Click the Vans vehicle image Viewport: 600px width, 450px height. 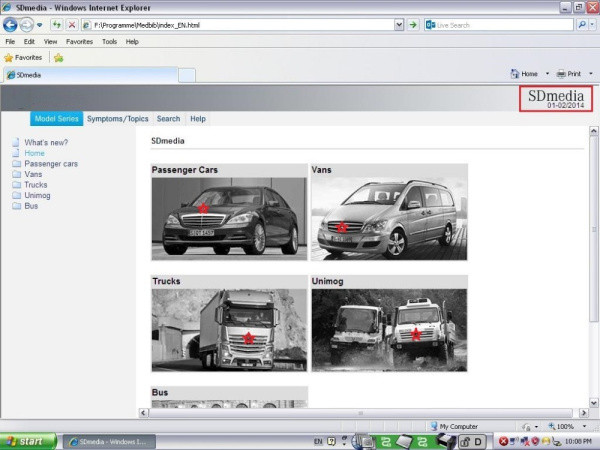[x=389, y=218]
